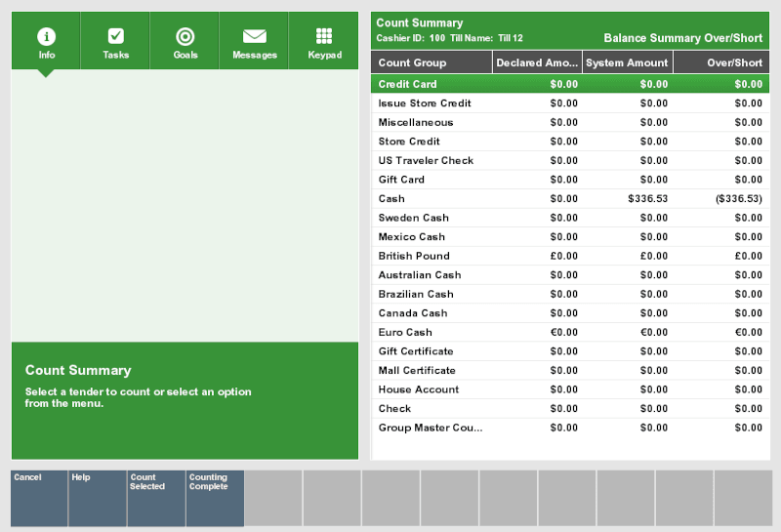Image resolution: width=781 pixels, height=532 pixels.
Task: Select the Mexico Cash row
Action: click(x=570, y=236)
